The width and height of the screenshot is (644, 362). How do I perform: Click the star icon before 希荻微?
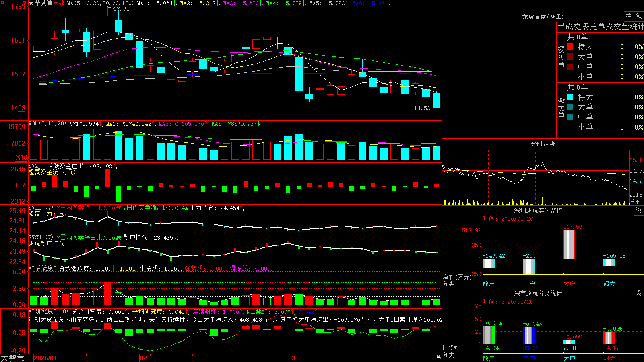31,3
